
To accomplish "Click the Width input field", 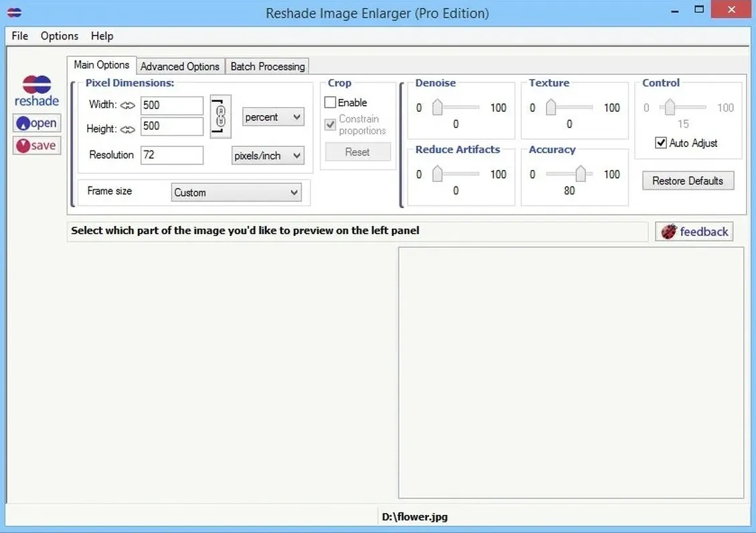I will point(172,106).
